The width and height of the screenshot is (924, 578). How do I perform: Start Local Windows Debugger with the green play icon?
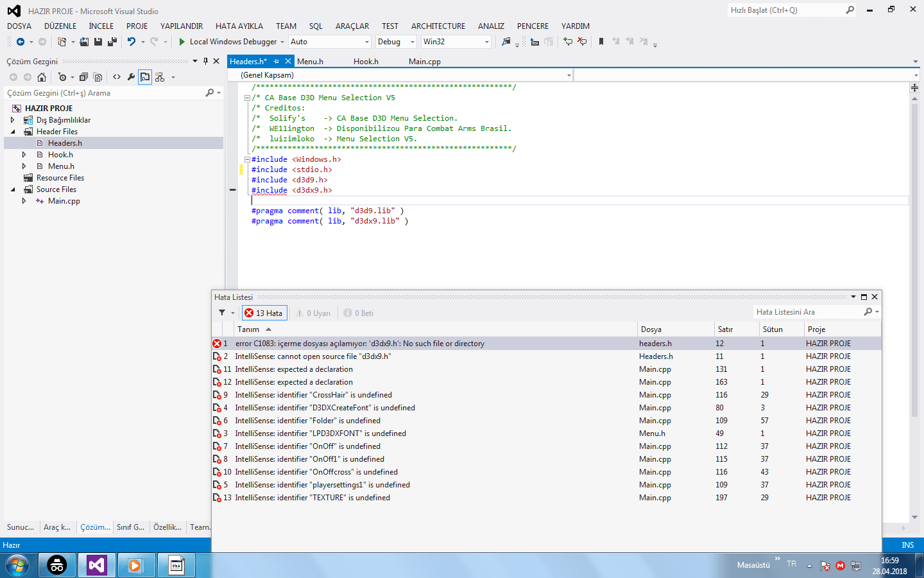point(182,42)
